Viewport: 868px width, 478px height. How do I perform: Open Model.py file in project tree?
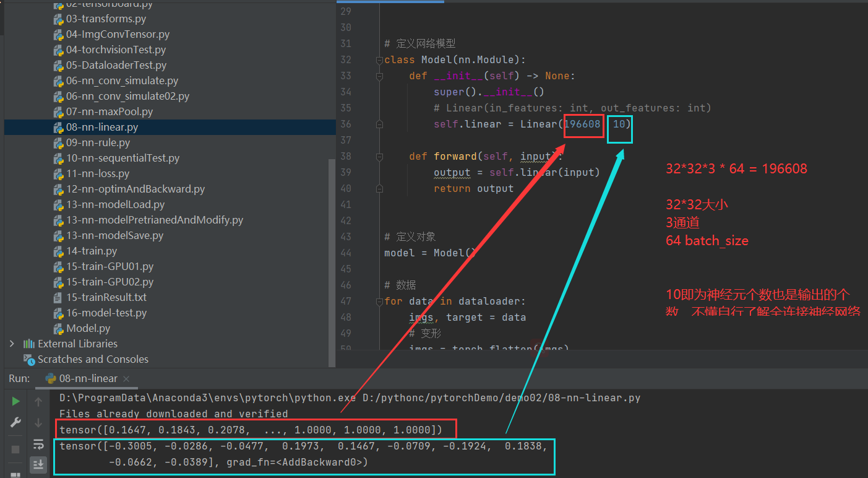coord(88,328)
